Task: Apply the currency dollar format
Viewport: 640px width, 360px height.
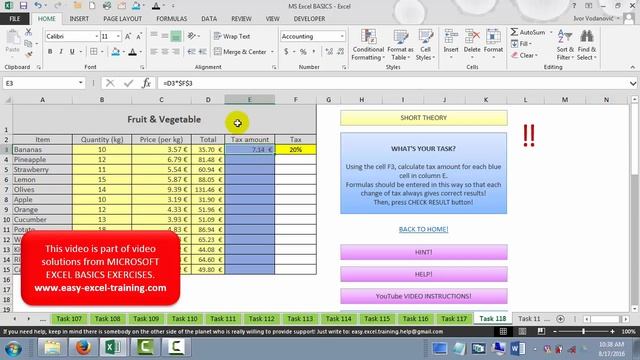Action: (x=286, y=52)
